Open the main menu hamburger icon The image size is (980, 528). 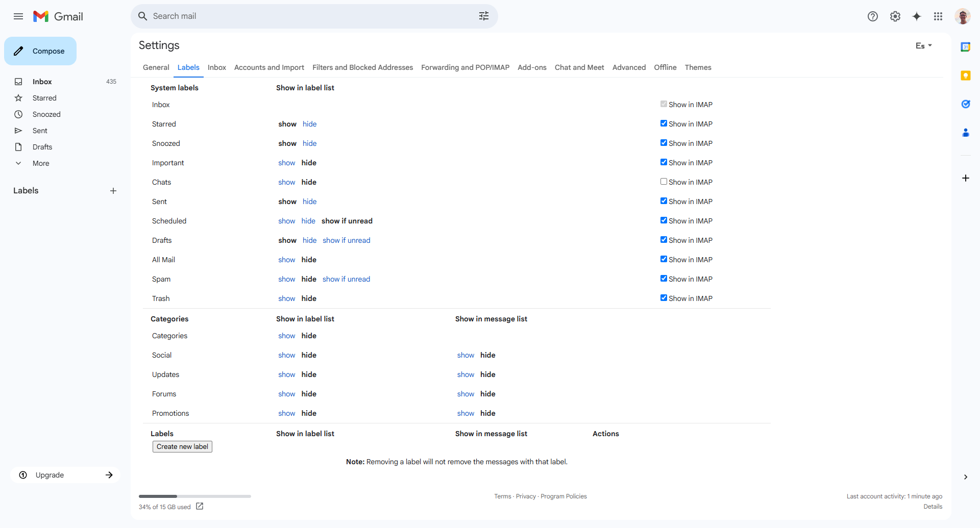[x=18, y=16]
